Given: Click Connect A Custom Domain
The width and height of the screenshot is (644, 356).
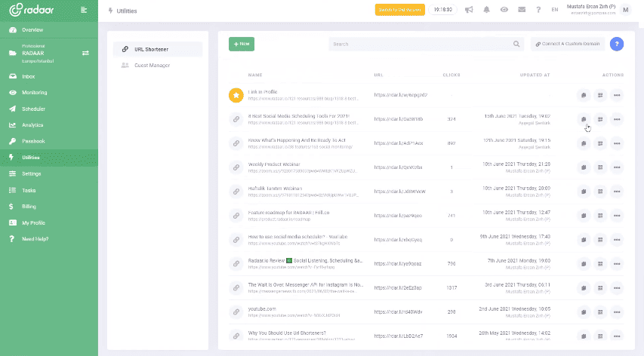Looking at the screenshot, I should [567, 44].
